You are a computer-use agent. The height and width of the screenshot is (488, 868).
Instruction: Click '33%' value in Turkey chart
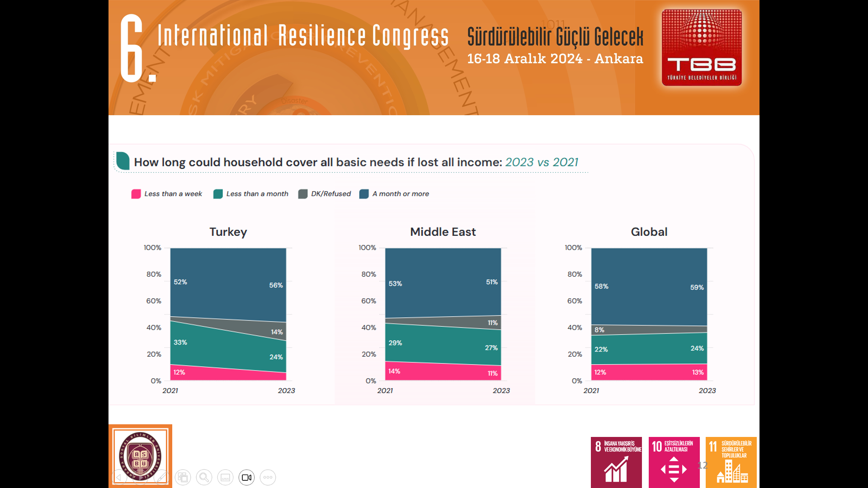tap(180, 343)
